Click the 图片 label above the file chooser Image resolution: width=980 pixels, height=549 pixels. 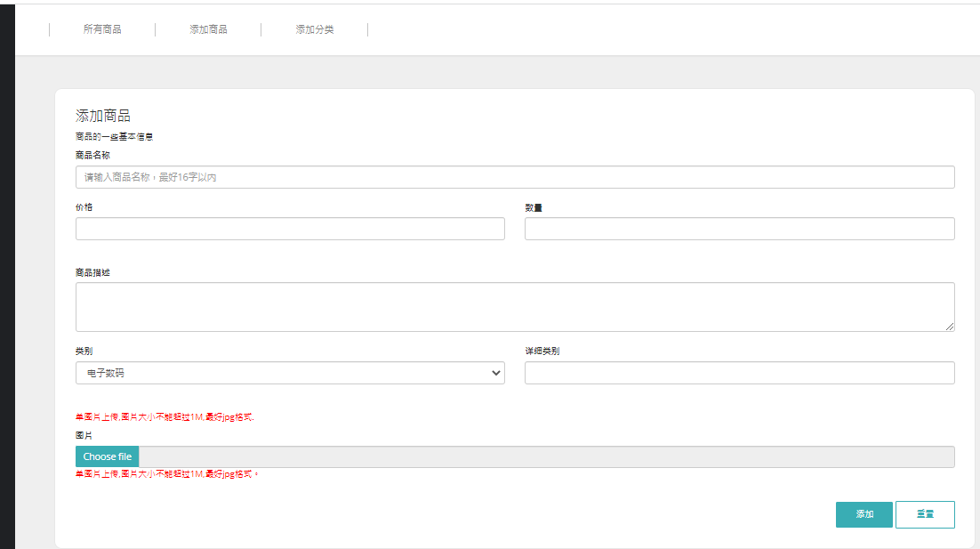click(x=84, y=436)
